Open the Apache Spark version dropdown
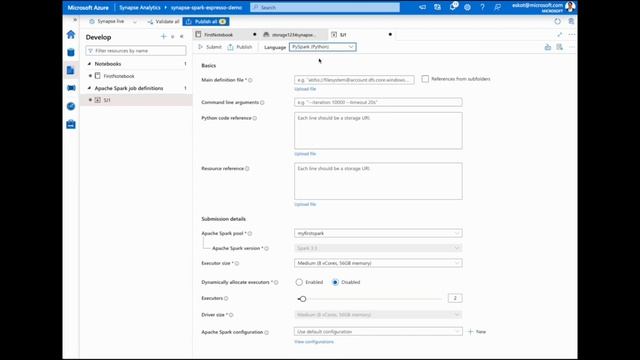 378,248
